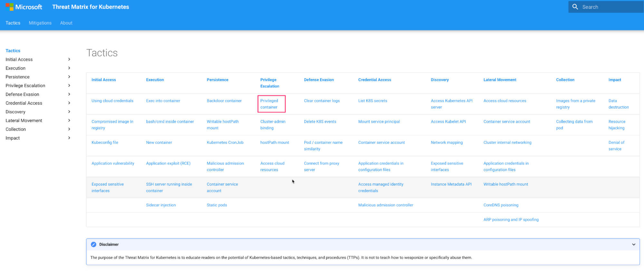Image resolution: width=644 pixels, height=271 pixels.
Task: Open Access Kubernetes API server link
Action: click(x=452, y=104)
